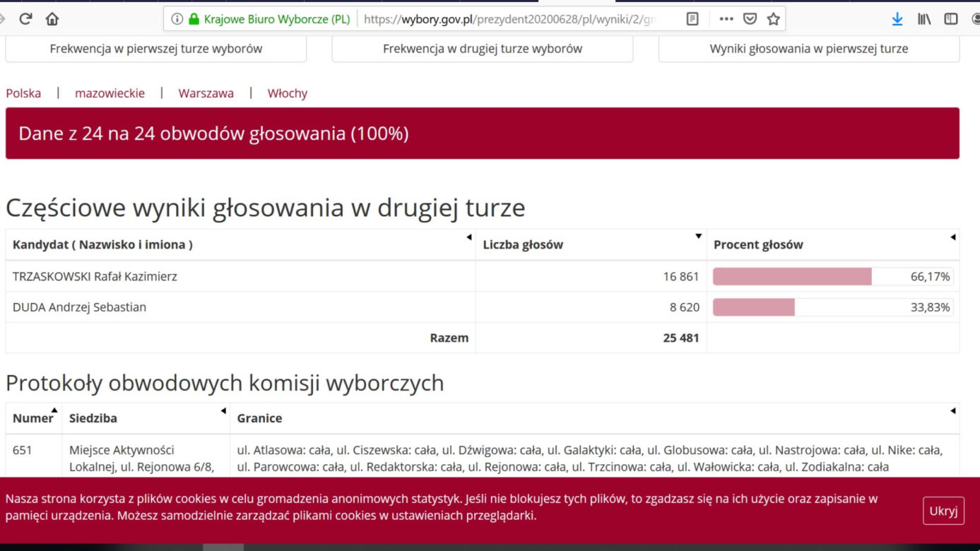This screenshot has width=980, height=551.
Task: Click the ul. Atlasowa boundaries description cell
Action: [594, 457]
